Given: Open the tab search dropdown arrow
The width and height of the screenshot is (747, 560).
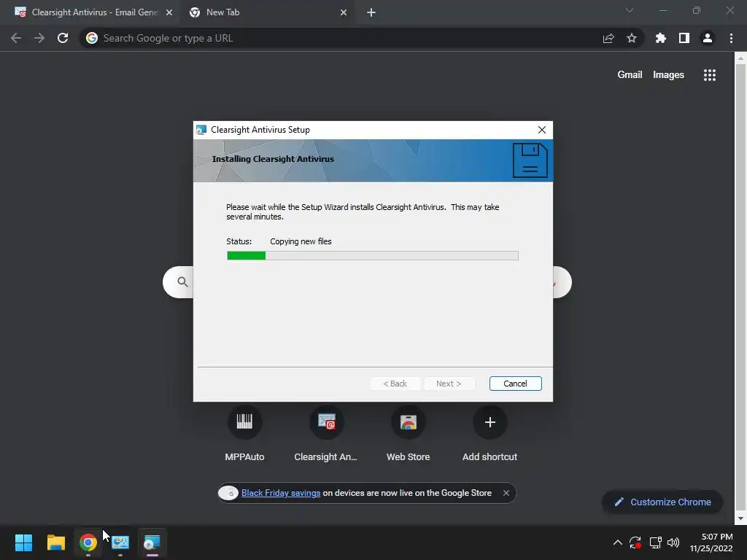Looking at the screenshot, I should point(630,10).
